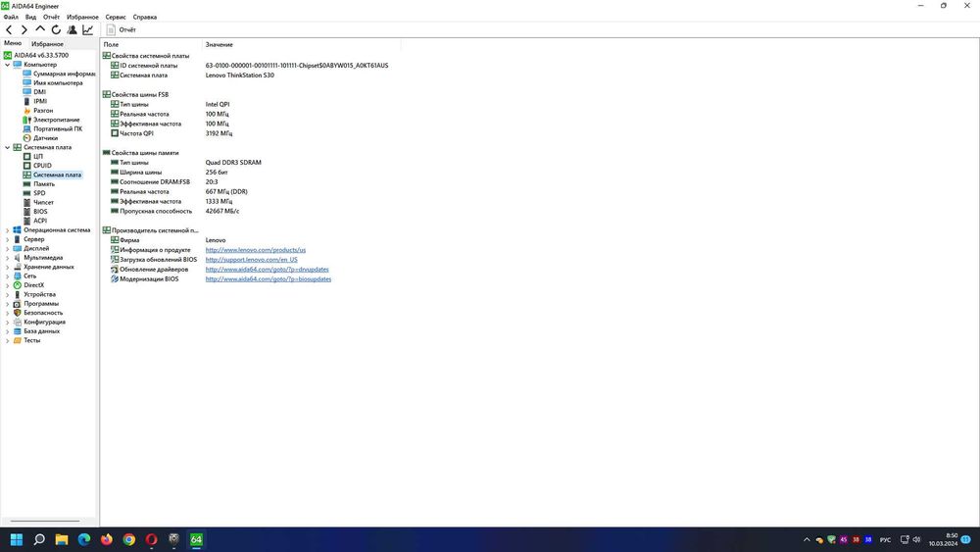This screenshot has height=552, width=980.
Task: Sort by the Поле column header
Action: [151, 44]
